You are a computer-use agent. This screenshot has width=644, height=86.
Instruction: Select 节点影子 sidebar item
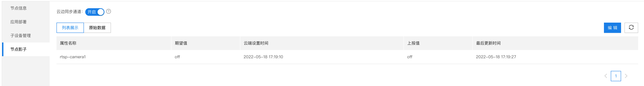click(26, 49)
